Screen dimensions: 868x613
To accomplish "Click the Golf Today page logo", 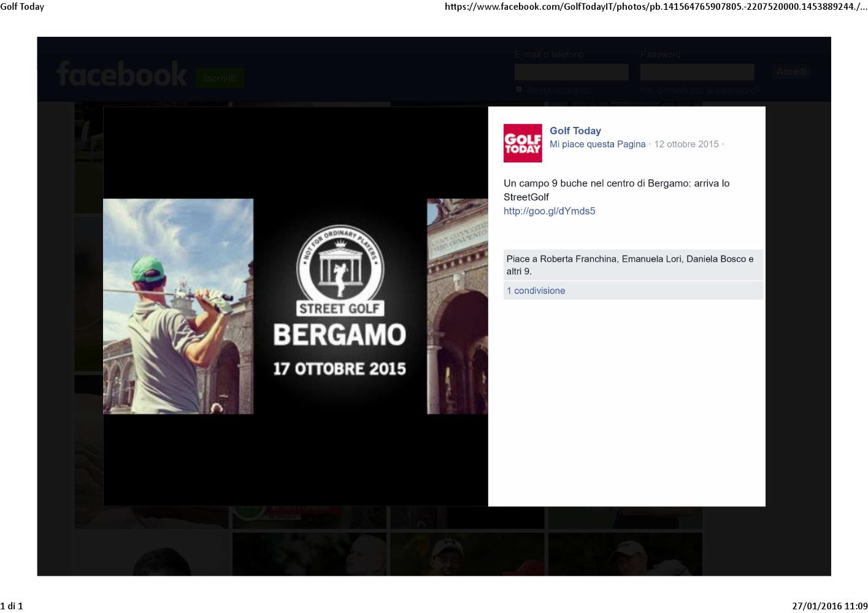I will [x=523, y=143].
